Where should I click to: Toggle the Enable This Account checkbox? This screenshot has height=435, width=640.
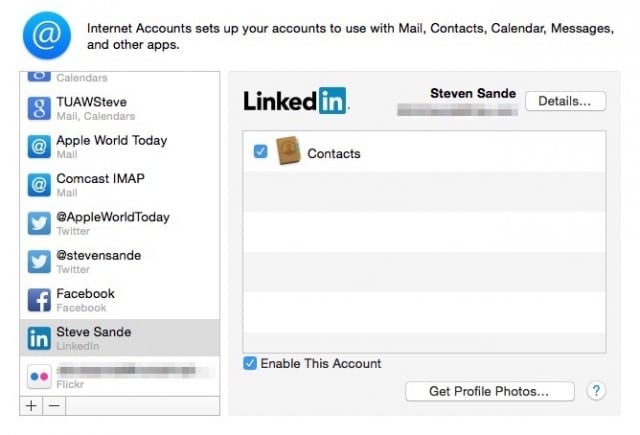click(x=250, y=364)
